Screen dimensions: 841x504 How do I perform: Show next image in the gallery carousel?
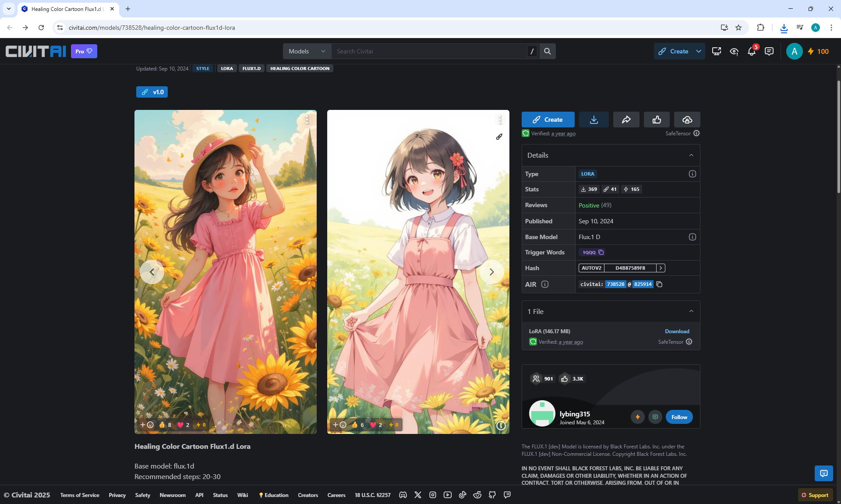(491, 272)
